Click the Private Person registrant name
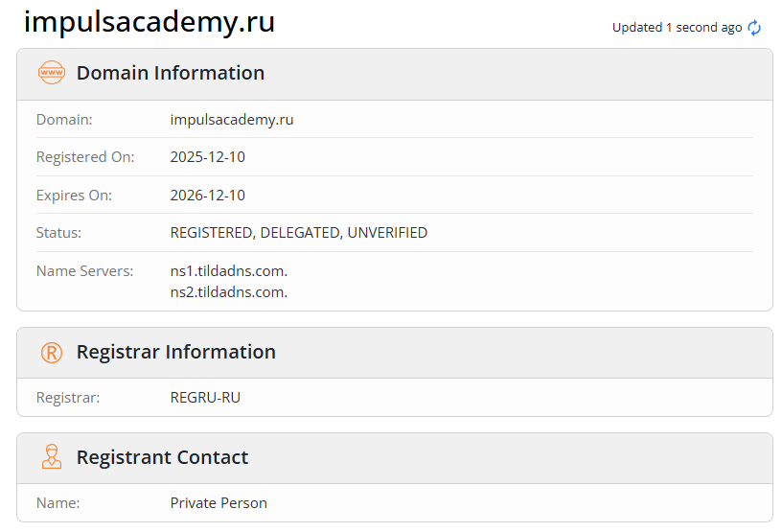This screenshot has width=782, height=532. pyautogui.click(x=218, y=502)
